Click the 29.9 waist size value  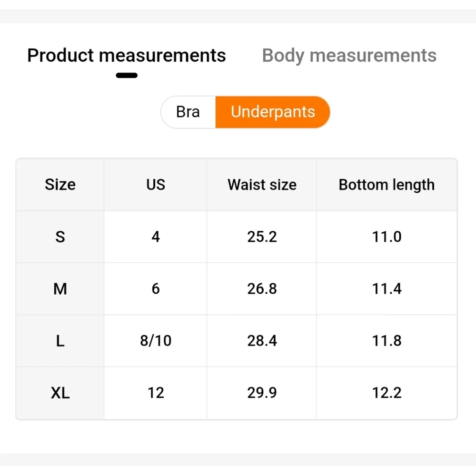pyautogui.click(x=262, y=393)
